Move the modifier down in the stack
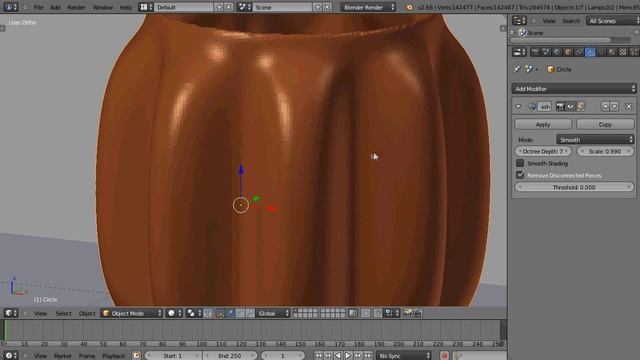This screenshot has width=640, height=360. tap(615, 107)
